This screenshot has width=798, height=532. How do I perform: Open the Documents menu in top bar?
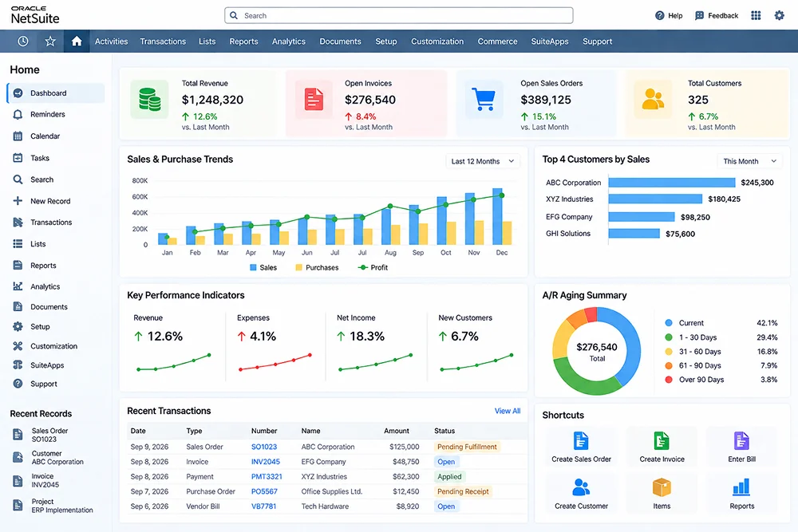[x=341, y=41]
